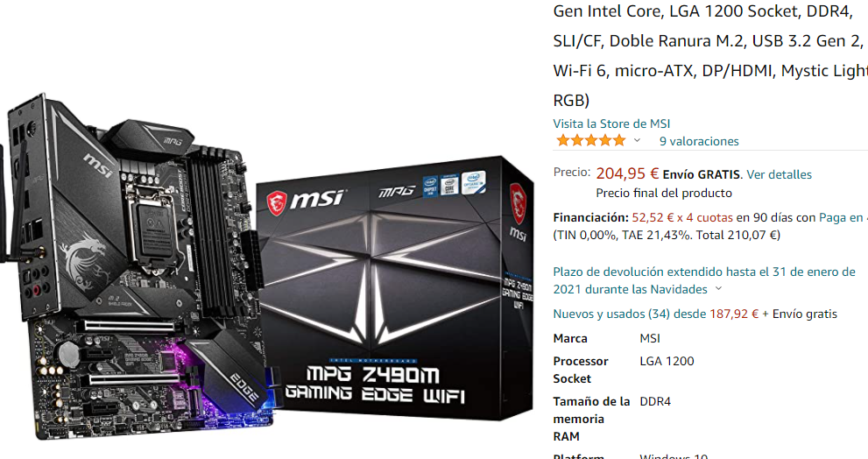
Task: Click the MSI dragon shield logo on box
Action: coord(276,202)
